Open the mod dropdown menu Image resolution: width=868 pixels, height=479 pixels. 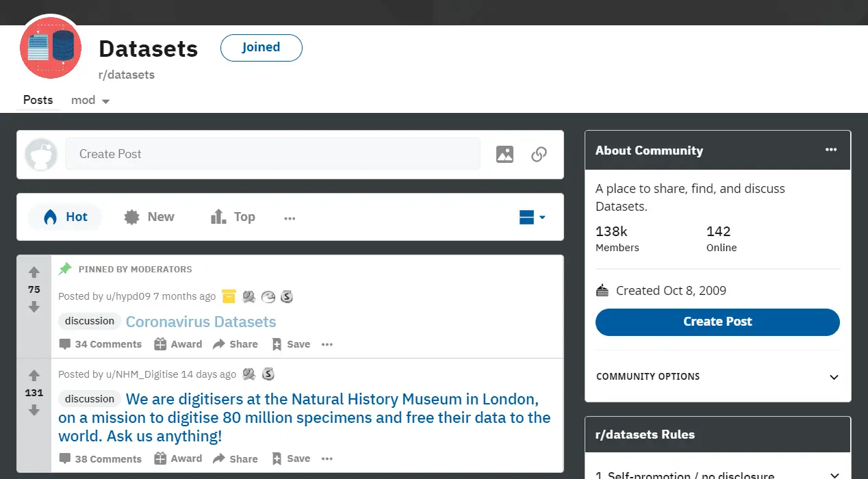coord(90,100)
